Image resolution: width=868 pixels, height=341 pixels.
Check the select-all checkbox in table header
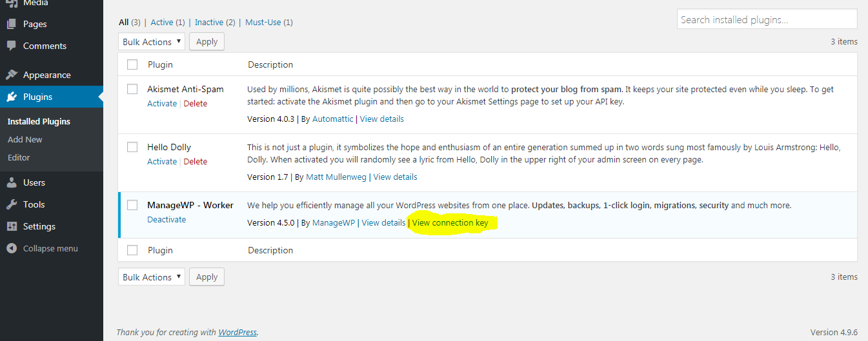[132, 64]
